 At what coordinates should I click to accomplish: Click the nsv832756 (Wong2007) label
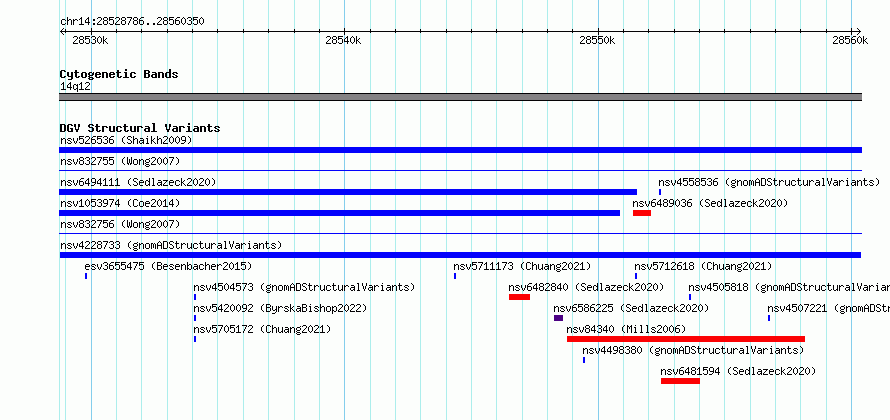[x=120, y=224]
